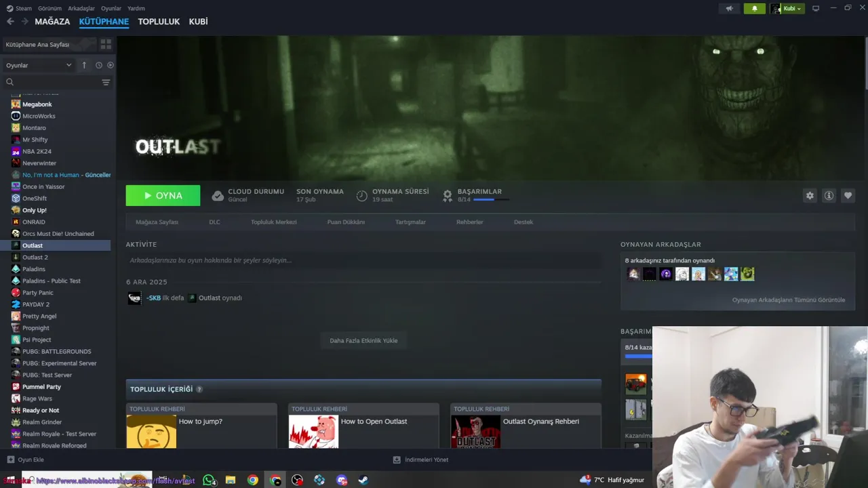Open the Yardım menu
This screenshot has width=868, height=488.
[x=136, y=8]
